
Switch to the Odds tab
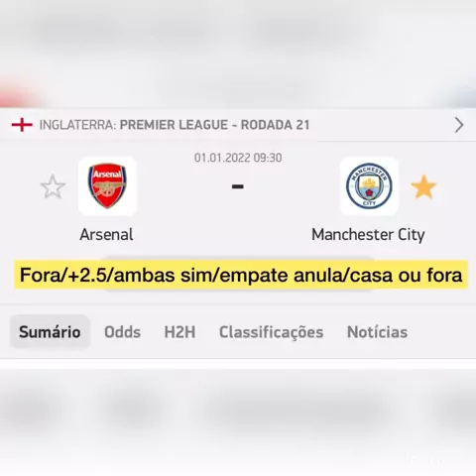(122, 332)
